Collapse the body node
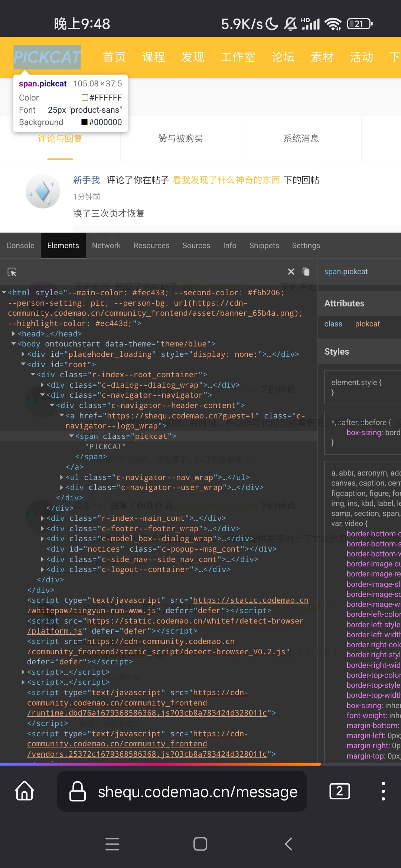The width and height of the screenshot is (401, 868). point(14,343)
